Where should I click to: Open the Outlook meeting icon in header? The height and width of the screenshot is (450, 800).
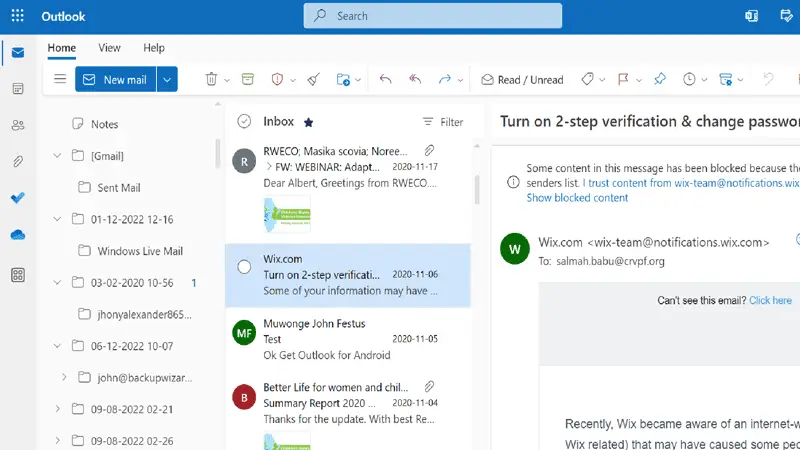point(751,16)
